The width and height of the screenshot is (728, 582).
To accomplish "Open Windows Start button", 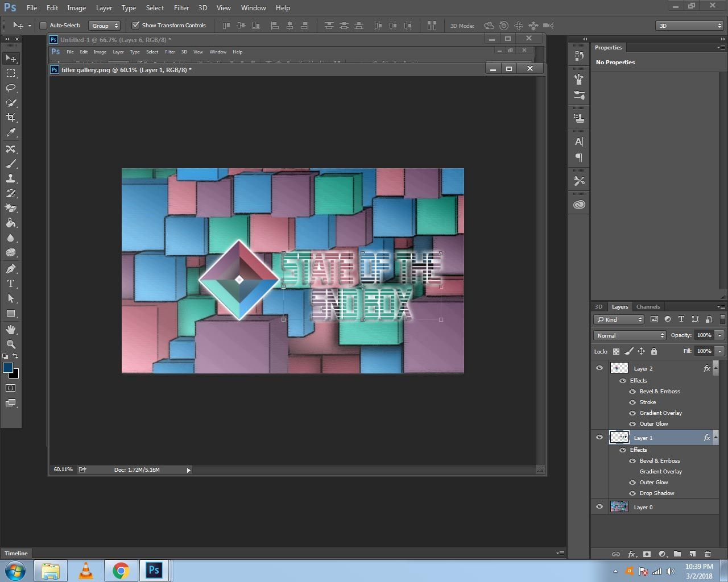I will [x=15, y=570].
